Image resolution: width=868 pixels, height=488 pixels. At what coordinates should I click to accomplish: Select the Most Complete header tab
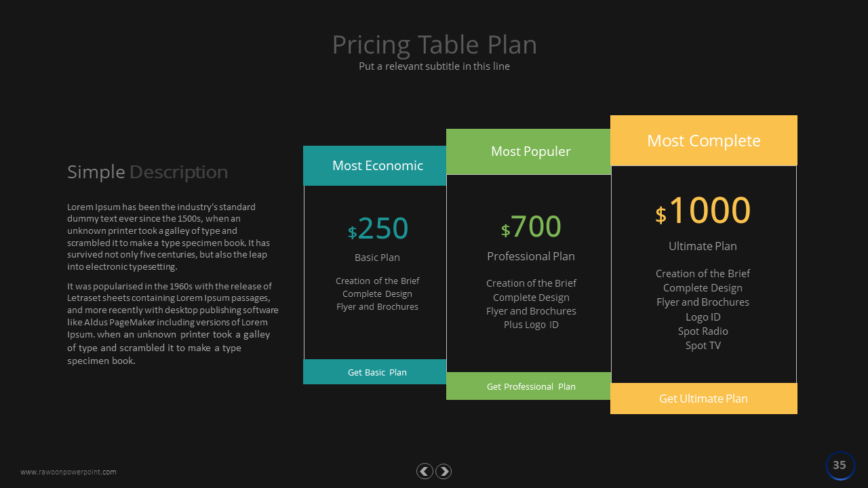(703, 141)
